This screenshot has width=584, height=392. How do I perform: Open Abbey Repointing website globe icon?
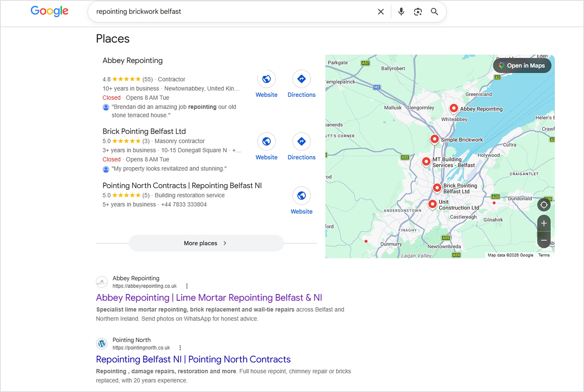pos(267,79)
